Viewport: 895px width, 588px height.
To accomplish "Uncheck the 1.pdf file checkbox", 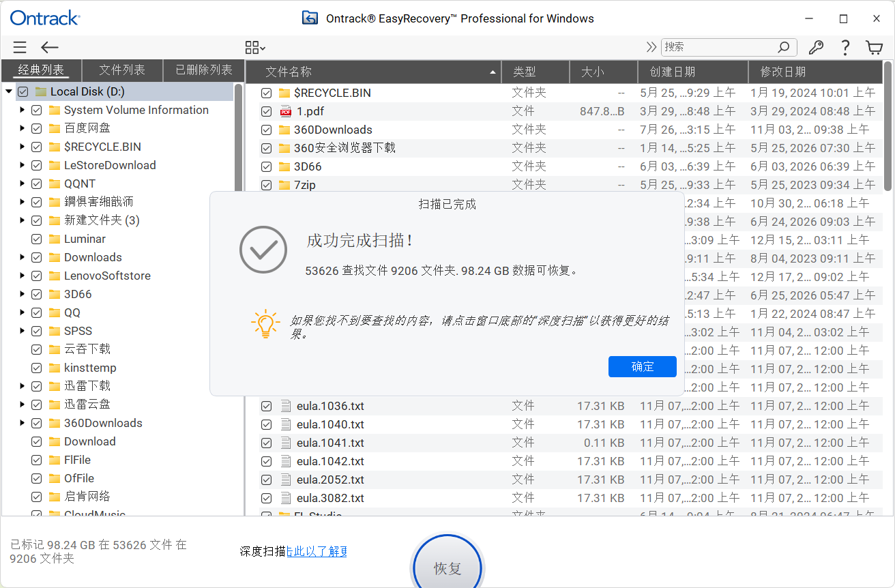I will (x=267, y=111).
